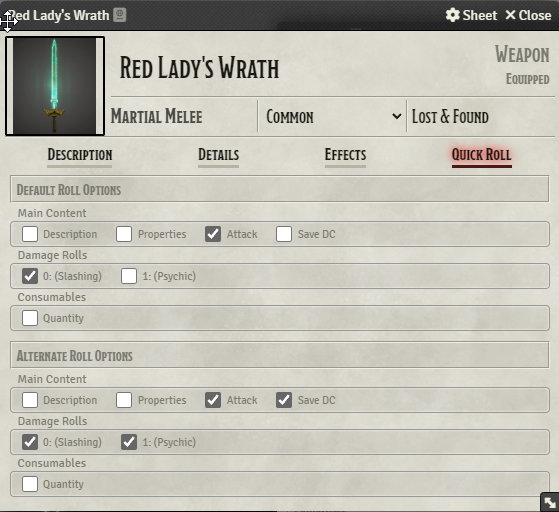Uncheck 0: (Slashing) in Alternate damage rolls
The image size is (559, 512).
coord(30,442)
